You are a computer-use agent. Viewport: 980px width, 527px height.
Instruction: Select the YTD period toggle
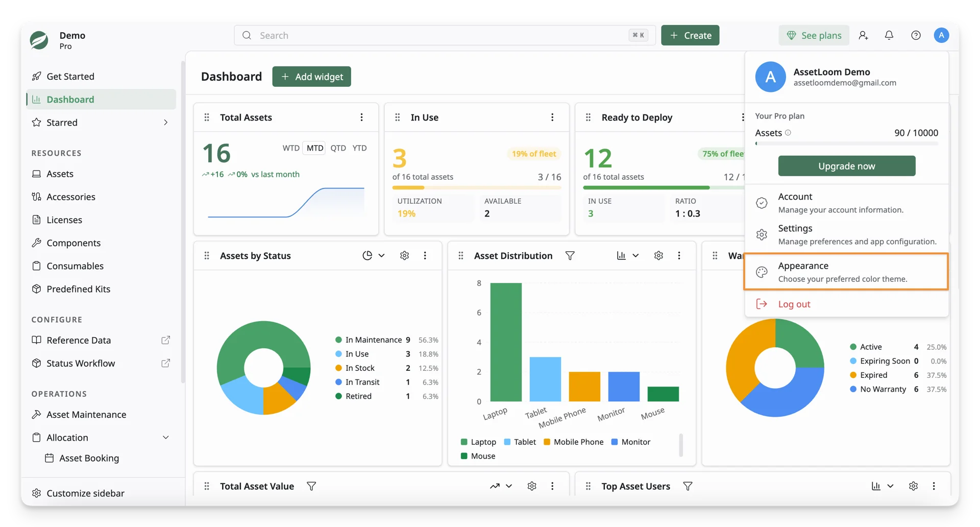359,148
